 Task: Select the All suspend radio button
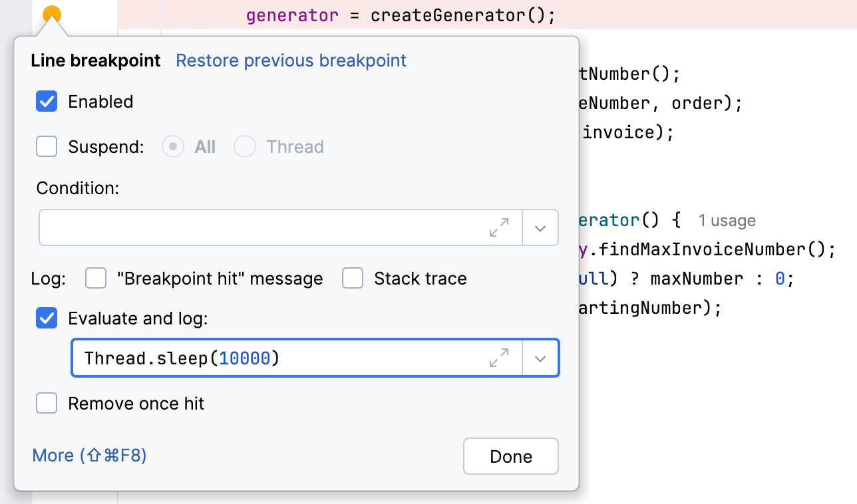tap(173, 147)
